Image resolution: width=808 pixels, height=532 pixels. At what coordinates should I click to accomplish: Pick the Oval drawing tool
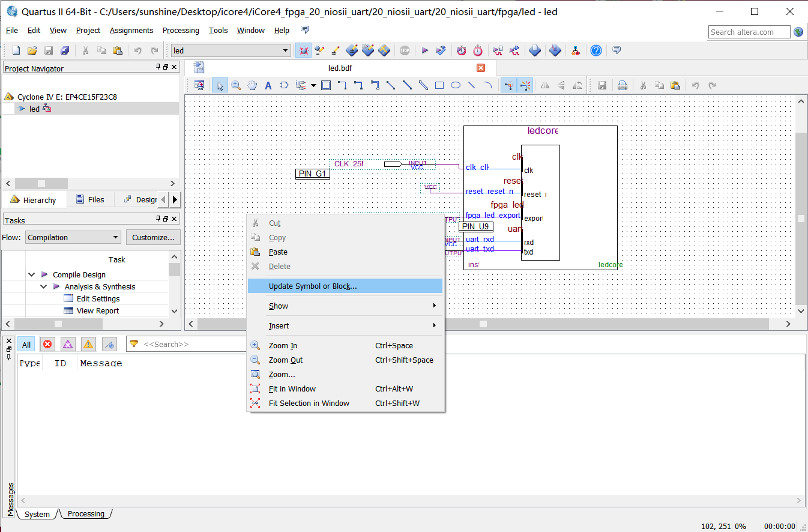456,85
